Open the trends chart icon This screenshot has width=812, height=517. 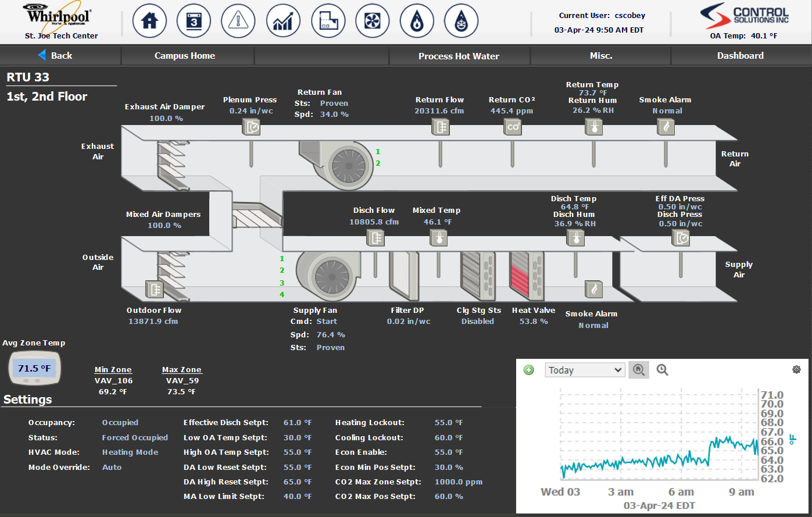[x=283, y=21]
